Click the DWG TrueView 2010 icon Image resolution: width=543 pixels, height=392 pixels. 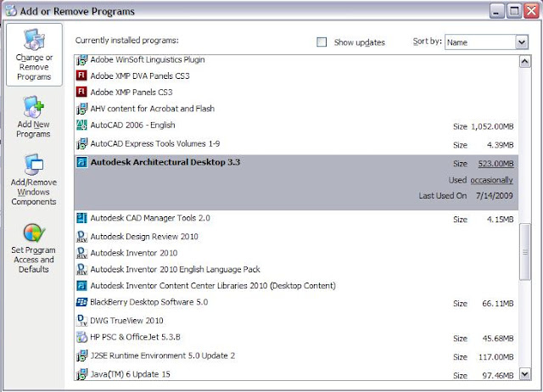[x=81, y=321]
